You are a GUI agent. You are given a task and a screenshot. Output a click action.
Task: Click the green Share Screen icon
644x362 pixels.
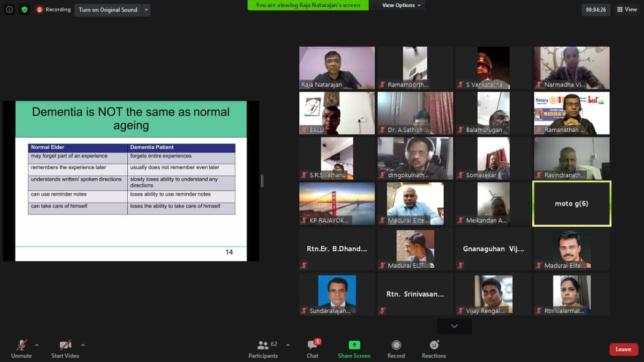click(x=354, y=345)
